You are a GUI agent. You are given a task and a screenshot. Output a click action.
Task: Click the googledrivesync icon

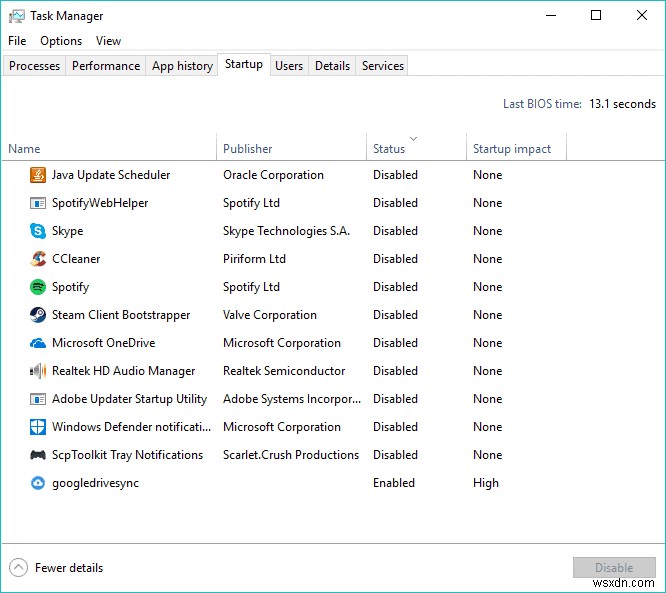pos(38,483)
